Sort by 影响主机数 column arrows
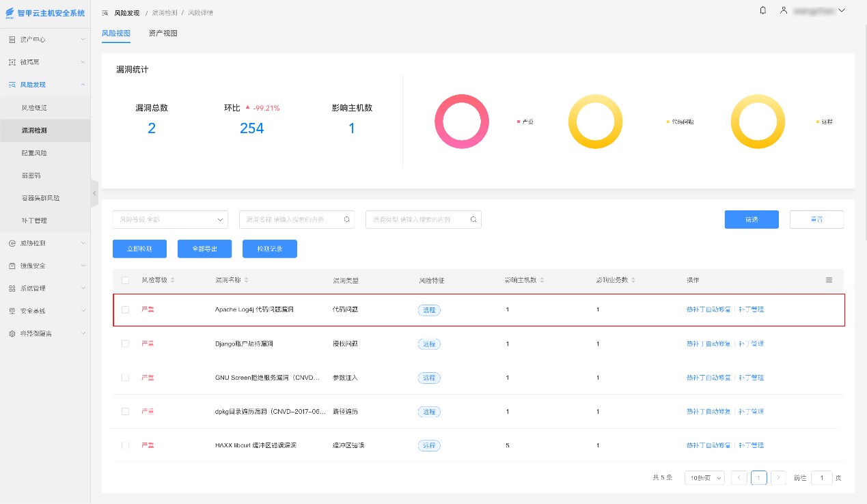 pos(543,280)
